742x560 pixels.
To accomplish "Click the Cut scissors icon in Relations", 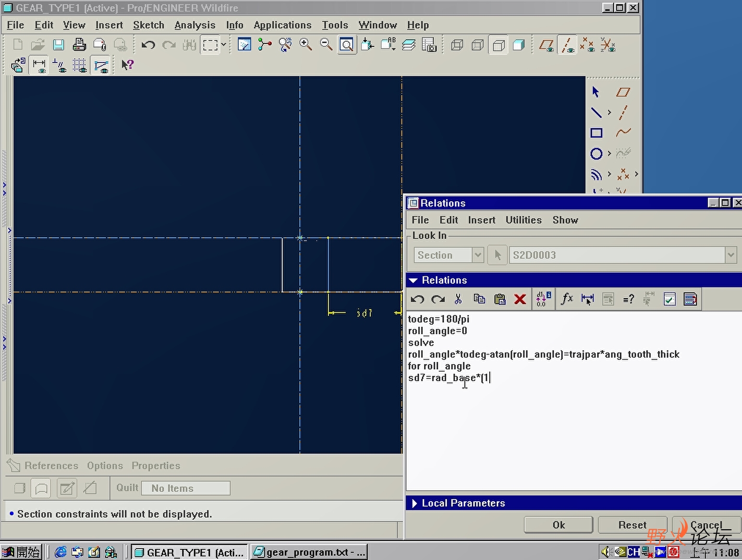I will pyautogui.click(x=458, y=299).
